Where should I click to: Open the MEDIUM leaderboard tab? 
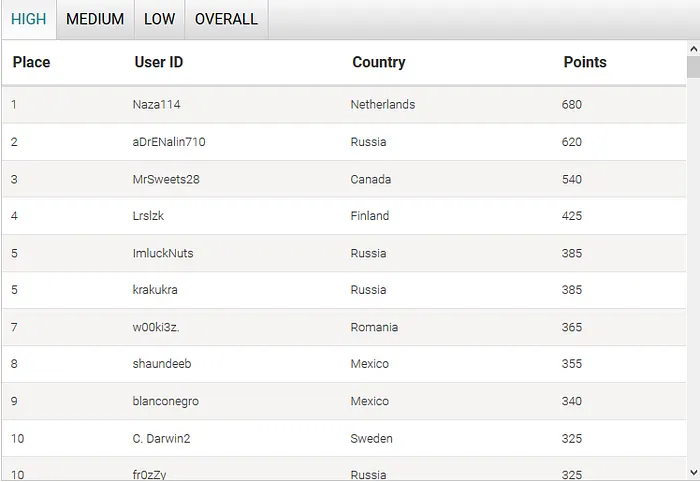coord(95,19)
